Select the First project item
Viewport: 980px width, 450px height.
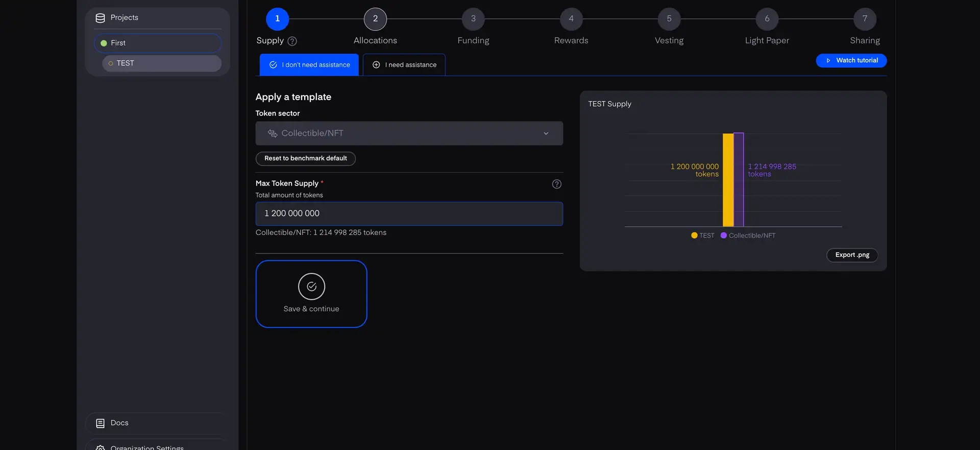[157, 43]
